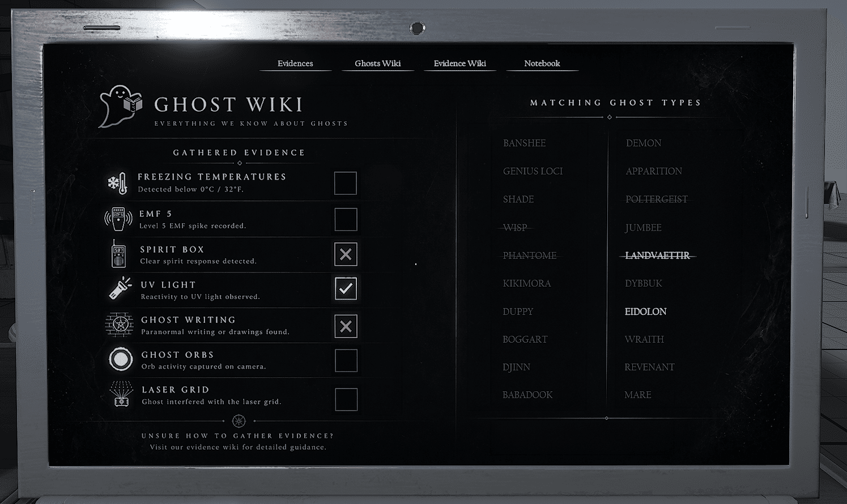Tick the Freezing Temperatures checkbox
Screen dimensions: 847x504
click(346, 183)
